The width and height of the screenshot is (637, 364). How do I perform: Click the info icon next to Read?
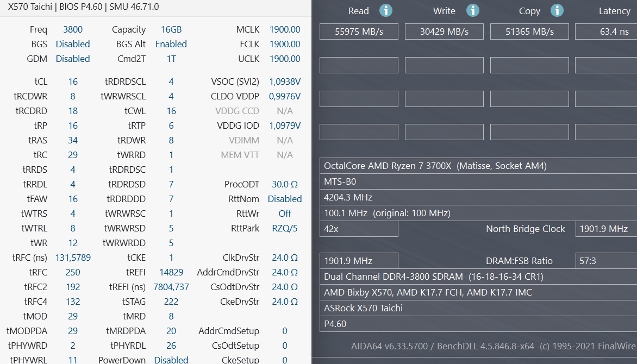coord(386,10)
